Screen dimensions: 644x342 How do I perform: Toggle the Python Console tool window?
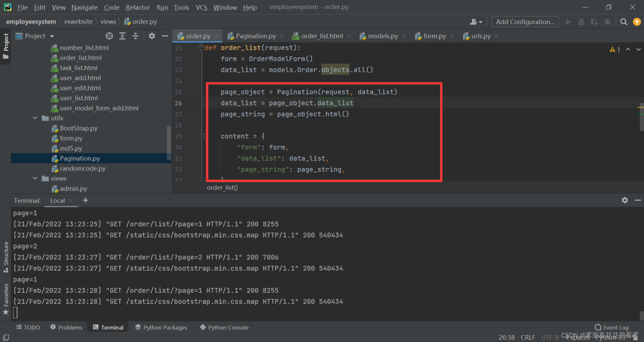[224, 327]
